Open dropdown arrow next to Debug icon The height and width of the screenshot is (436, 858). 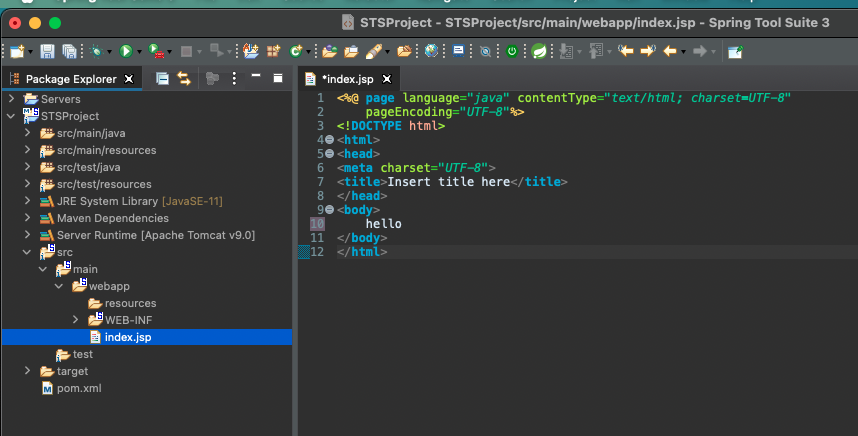tap(109, 52)
